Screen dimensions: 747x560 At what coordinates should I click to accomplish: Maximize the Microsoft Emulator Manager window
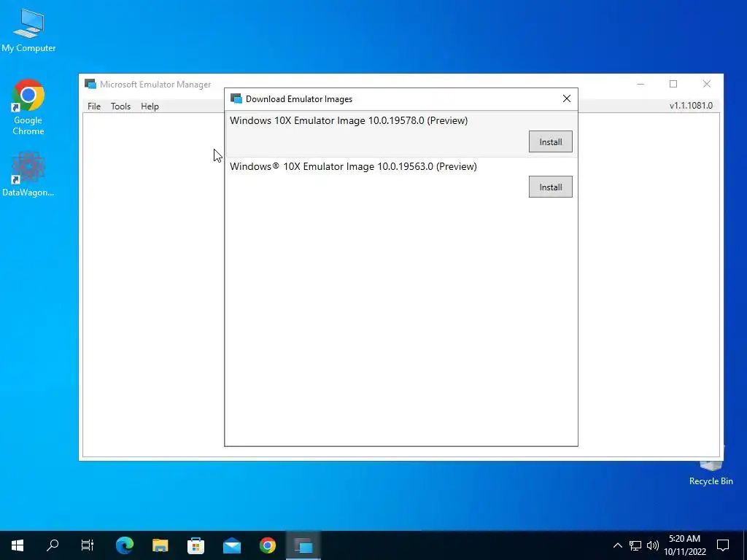tap(673, 85)
